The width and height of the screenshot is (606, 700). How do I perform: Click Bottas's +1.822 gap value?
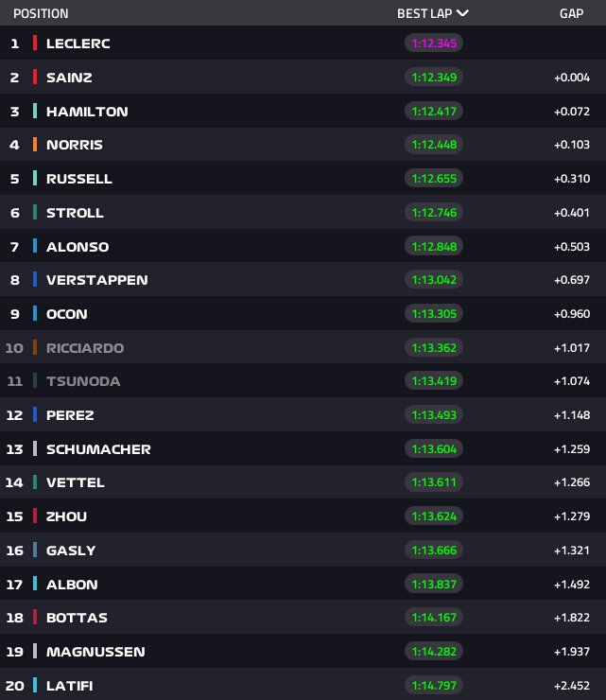572,618
